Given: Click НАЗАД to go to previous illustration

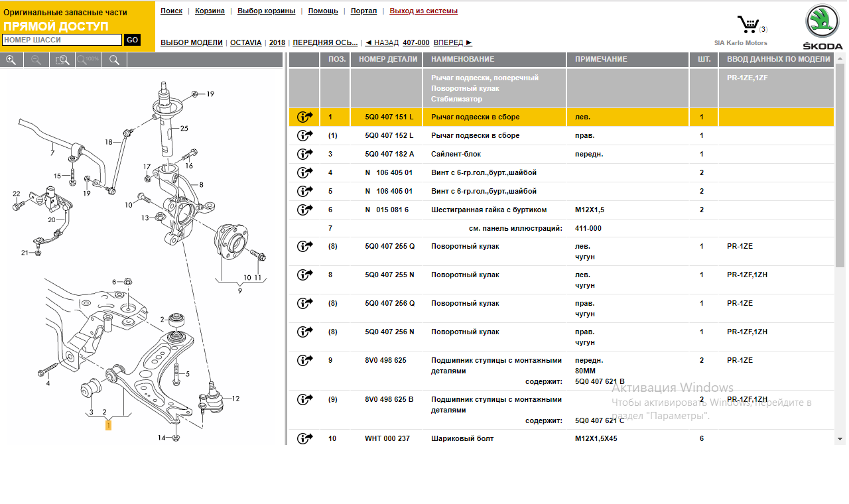Looking at the screenshot, I should point(382,42).
